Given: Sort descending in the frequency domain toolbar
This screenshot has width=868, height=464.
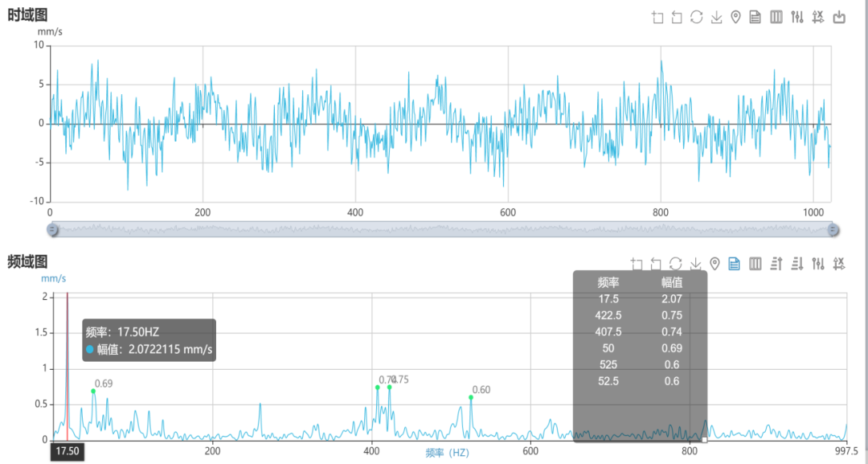Looking at the screenshot, I should 797,264.
